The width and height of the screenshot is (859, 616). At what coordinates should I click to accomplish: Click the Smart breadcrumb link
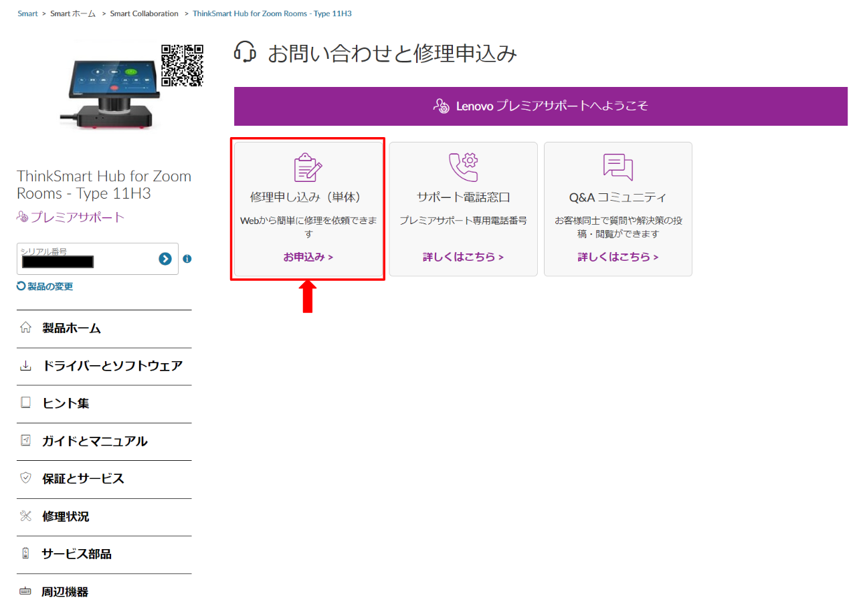tap(27, 13)
